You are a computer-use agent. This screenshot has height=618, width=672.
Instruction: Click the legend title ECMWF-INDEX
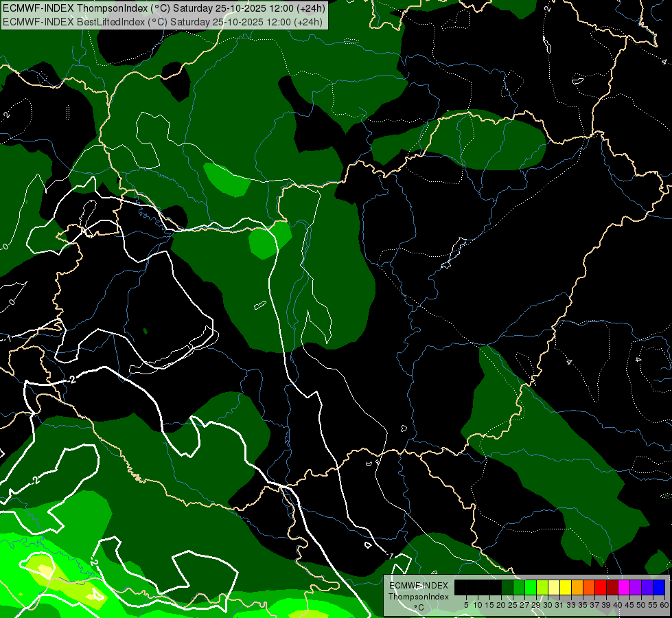tap(419, 586)
